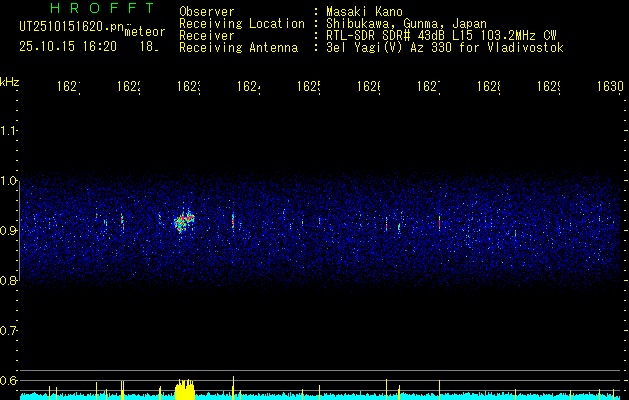Image resolution: width=629 pixels, height=400 pixels.
Task: Click the 1.0 frequency axis label
Action: (x=8, y=181)
